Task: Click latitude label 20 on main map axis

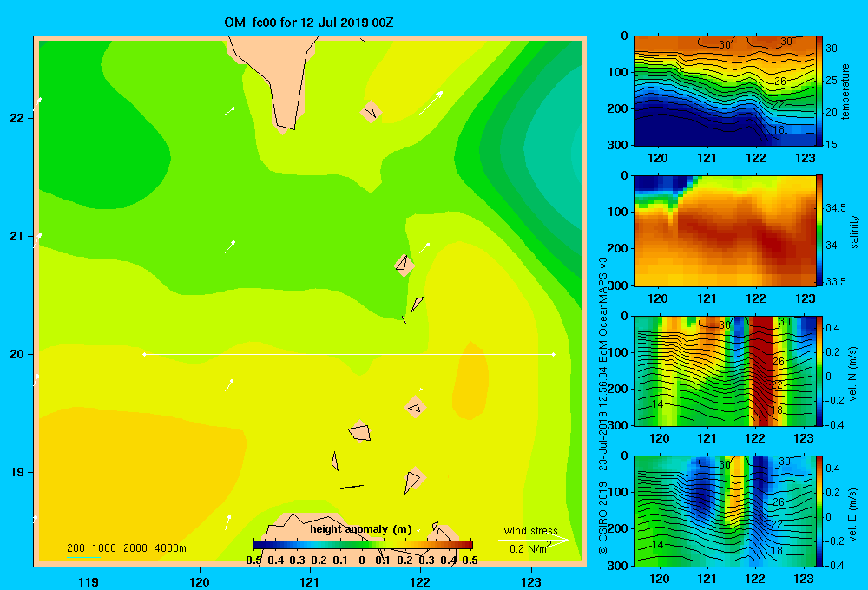Action: (x=17, y=354)
